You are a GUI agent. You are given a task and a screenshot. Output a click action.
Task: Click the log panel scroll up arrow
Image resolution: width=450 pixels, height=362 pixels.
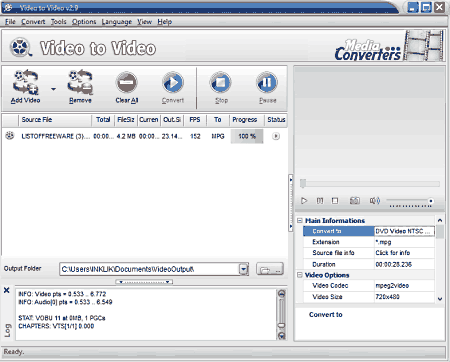coord(282,294)
